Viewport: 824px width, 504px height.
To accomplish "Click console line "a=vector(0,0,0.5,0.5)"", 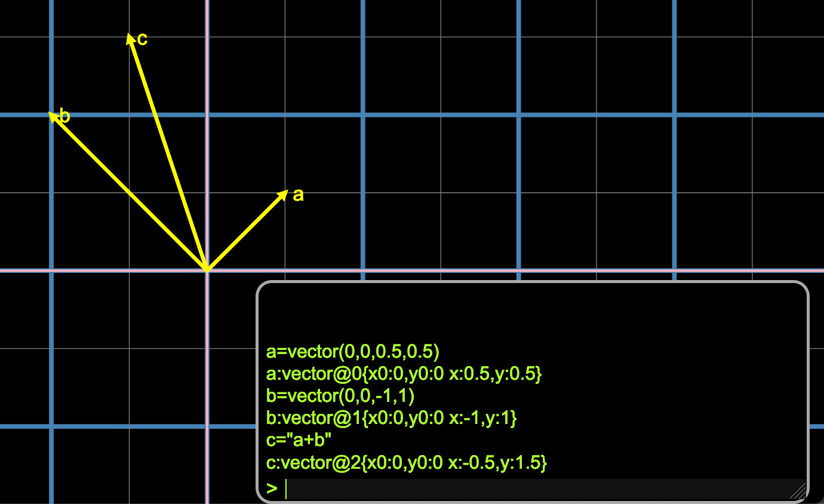I will (x=353, y=352).
